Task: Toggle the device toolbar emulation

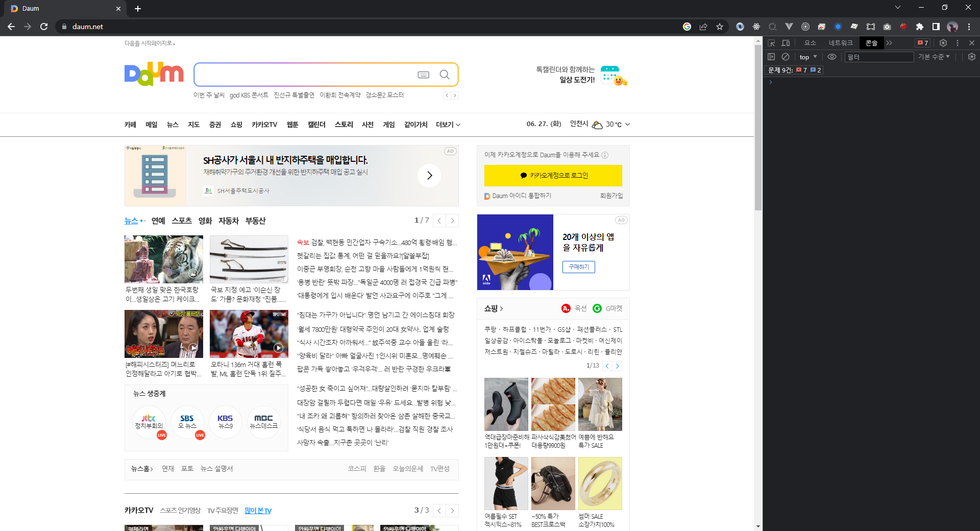Action: pyautogui.click(x=786, y=43)
